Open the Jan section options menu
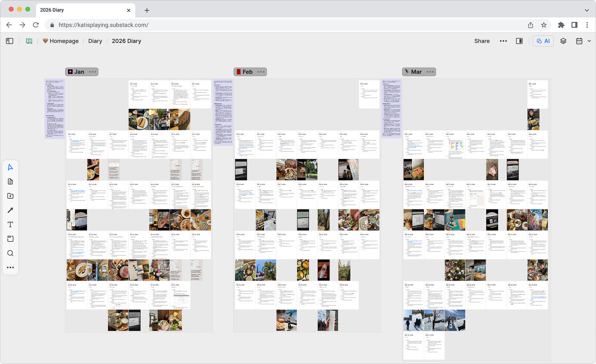Screen dimensions: 596x364 pyautogui.click(x=93, y=72)
